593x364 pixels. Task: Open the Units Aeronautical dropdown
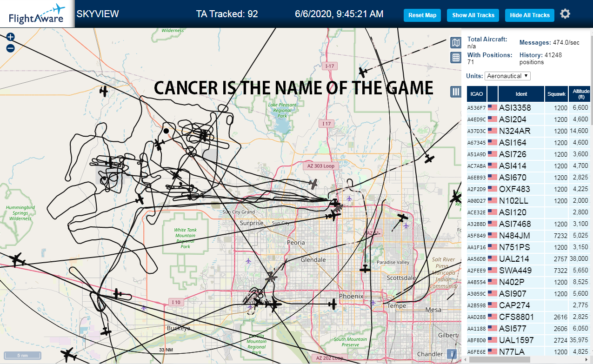click(507, 76)
